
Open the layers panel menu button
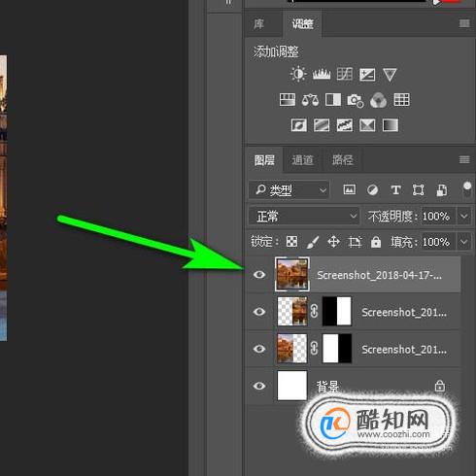[x=464, y=159]
